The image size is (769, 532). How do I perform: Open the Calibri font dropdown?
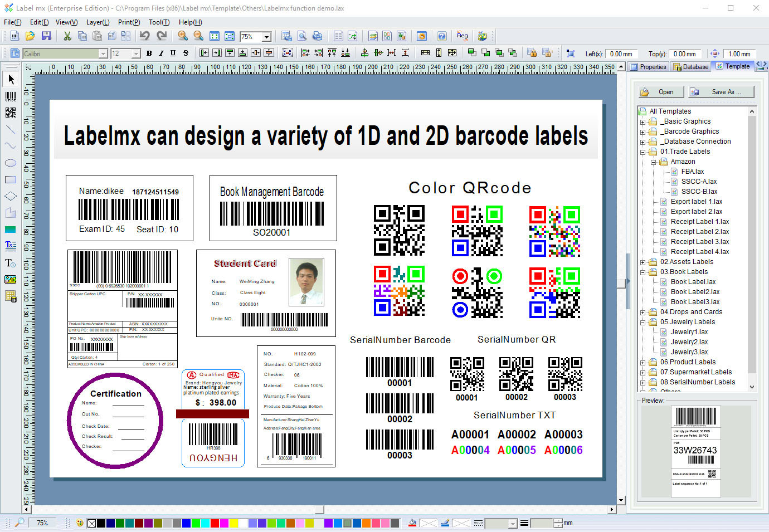103,53
